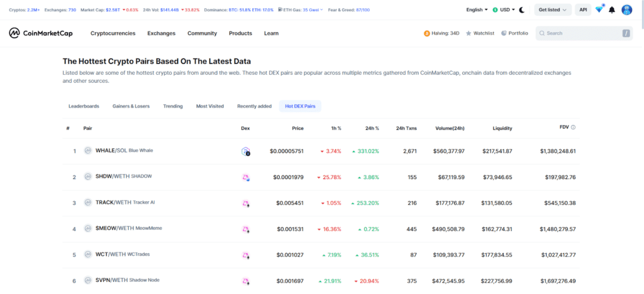Click the FDV info icon

coord(574,127)
